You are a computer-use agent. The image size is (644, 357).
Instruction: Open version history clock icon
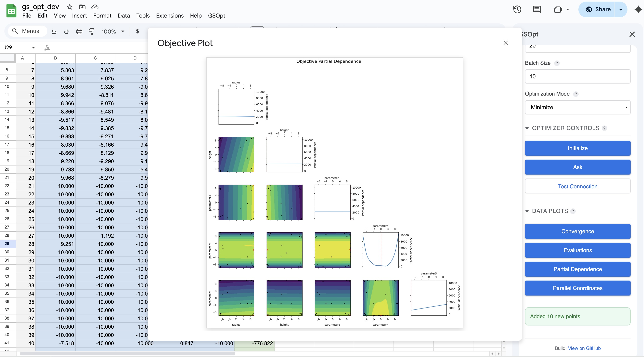tap(517, 9)
